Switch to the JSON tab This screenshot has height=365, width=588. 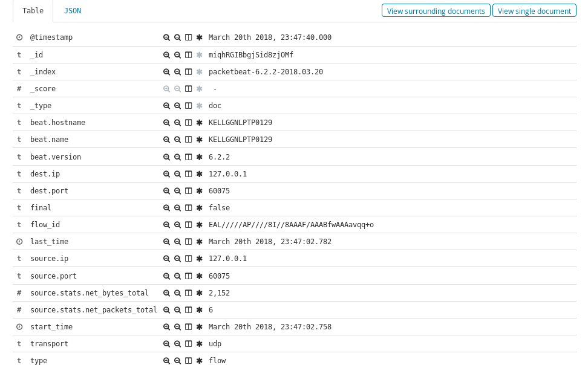tap(73, 11)
